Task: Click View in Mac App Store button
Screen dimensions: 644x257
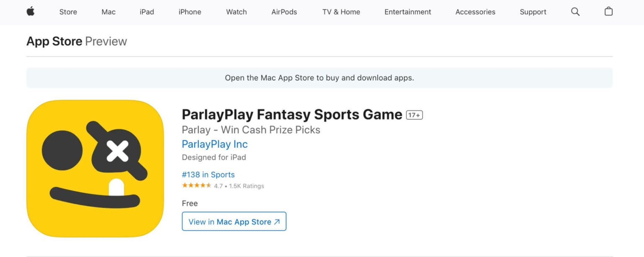Action: (x=234, y=221)
